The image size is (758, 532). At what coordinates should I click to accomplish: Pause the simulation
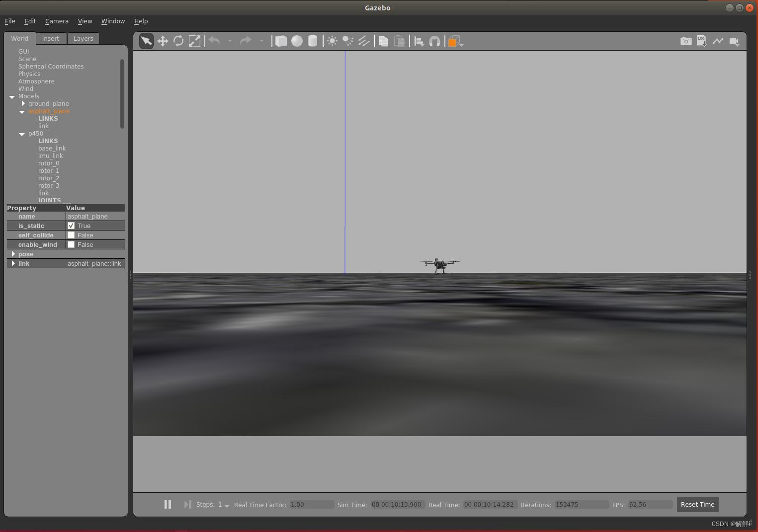pyautogui.click(x=168, y=504)
